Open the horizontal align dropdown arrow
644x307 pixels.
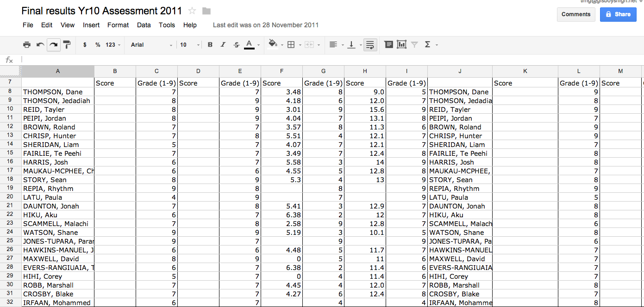[343, 45]
